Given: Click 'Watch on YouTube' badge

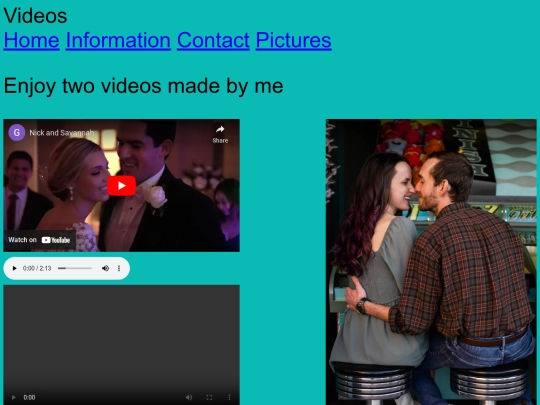Looking at the screenshot, I should pyautogui.click(x=39, y=240).
